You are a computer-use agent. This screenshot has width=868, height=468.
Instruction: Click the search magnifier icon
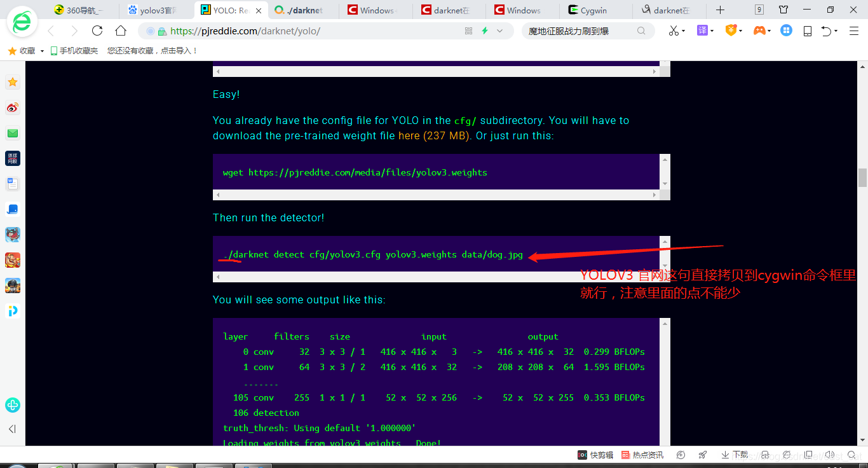pyautogui.click(x=641, y=31)
